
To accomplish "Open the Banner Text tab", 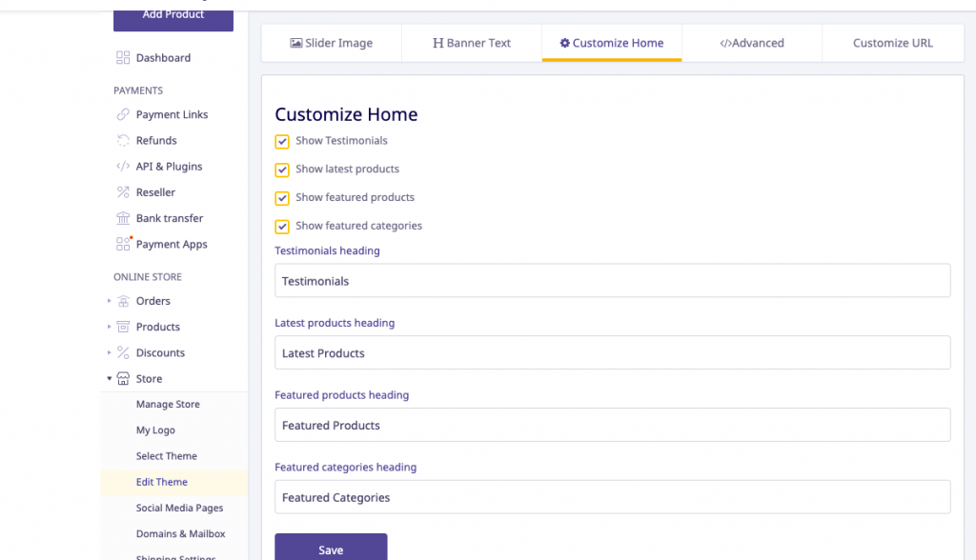I will coord(472,43).
